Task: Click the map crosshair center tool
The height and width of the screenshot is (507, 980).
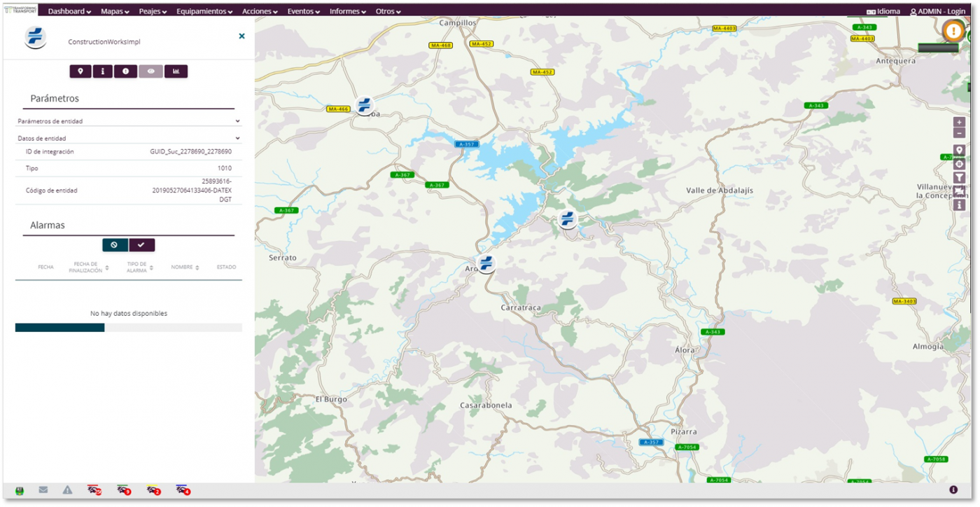Action: [x=960, y=165]
